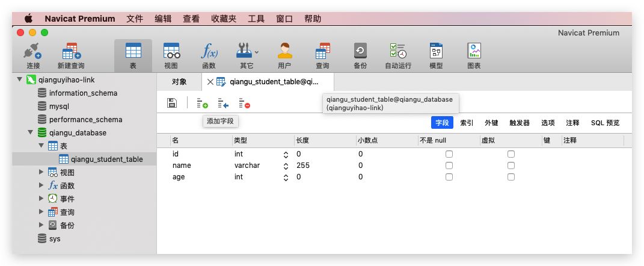
Task: Switch to the 对象 tab
Action: pos(179,82)
